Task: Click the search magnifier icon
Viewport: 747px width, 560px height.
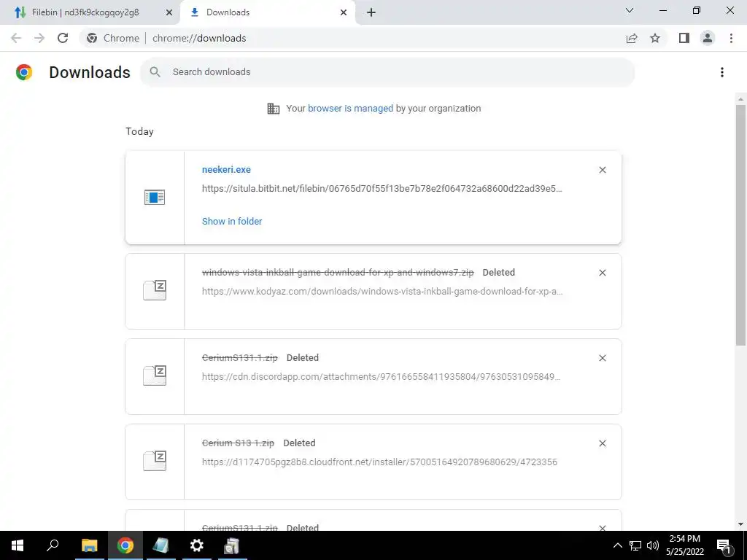Action: 155,72
